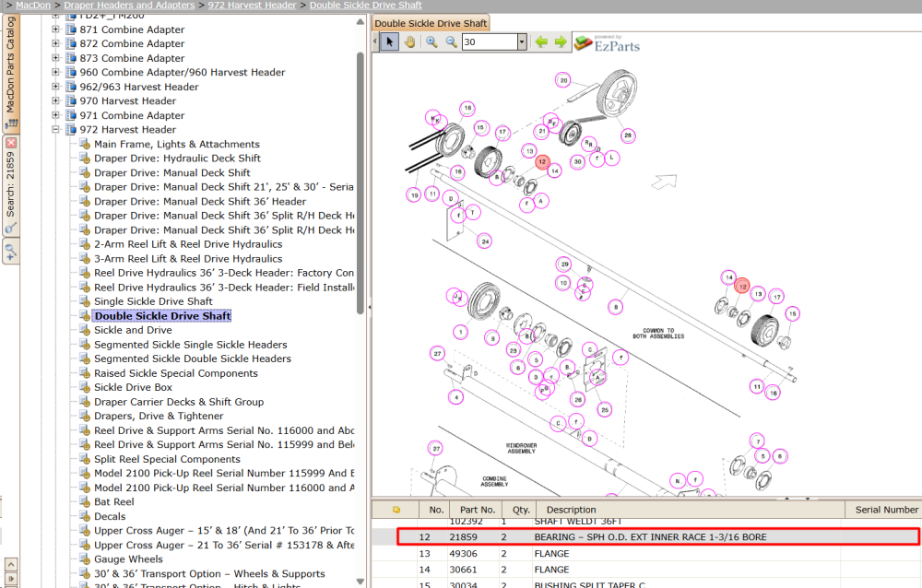Click the cart icon column header
Screen dimensions: 922x588
pos(396,510)
